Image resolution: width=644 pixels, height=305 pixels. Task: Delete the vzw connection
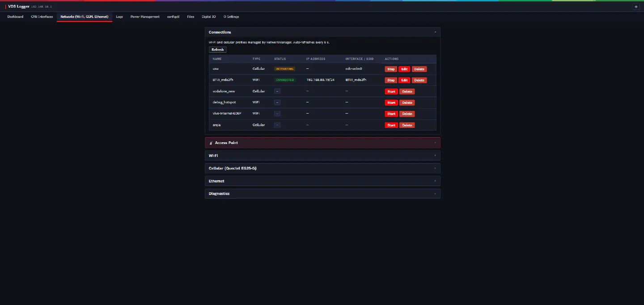(x=419, y=69)
